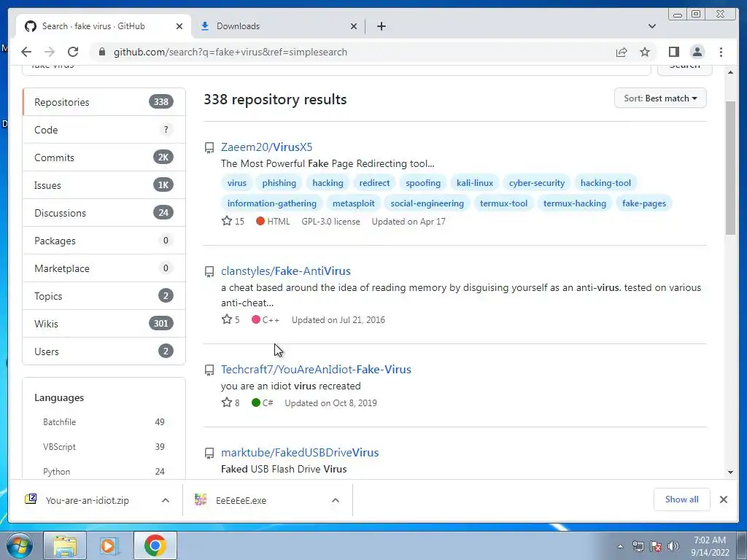Open the Windows Start menu
Viewport: 747px width, 560px height.
click(19, 545)
